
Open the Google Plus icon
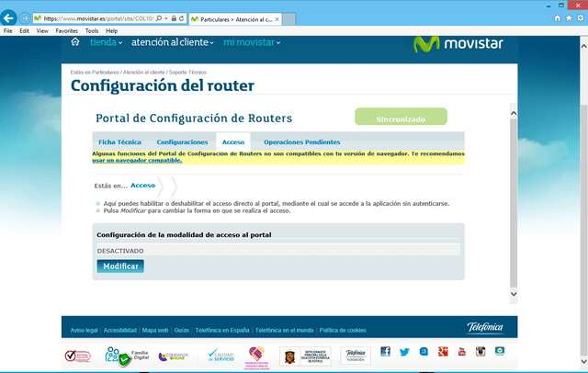[443, 351]
